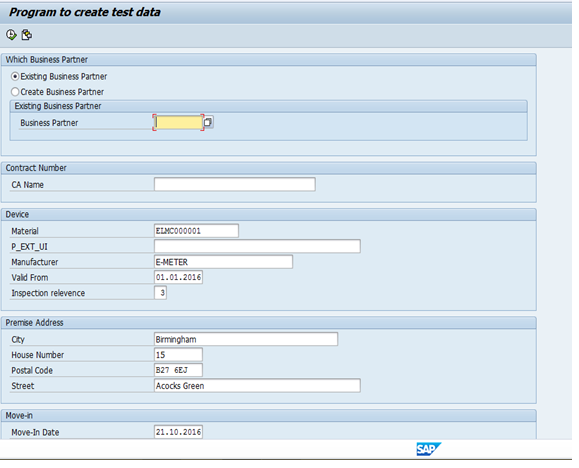Viewport: 579px width, 468px height.
Task: Click the Material field ELMC000001
Action: tap(196, 231)
